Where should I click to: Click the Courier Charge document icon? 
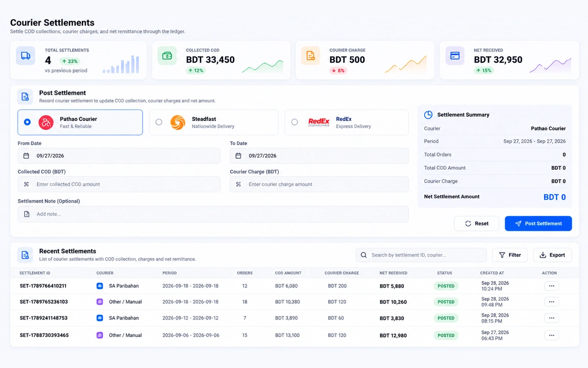pos(311,56)
